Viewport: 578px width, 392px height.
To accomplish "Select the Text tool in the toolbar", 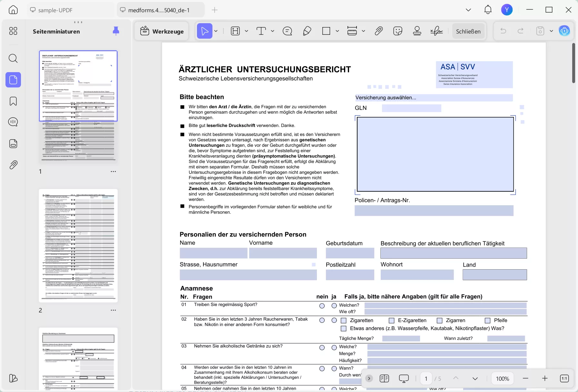I will point(260,31).
